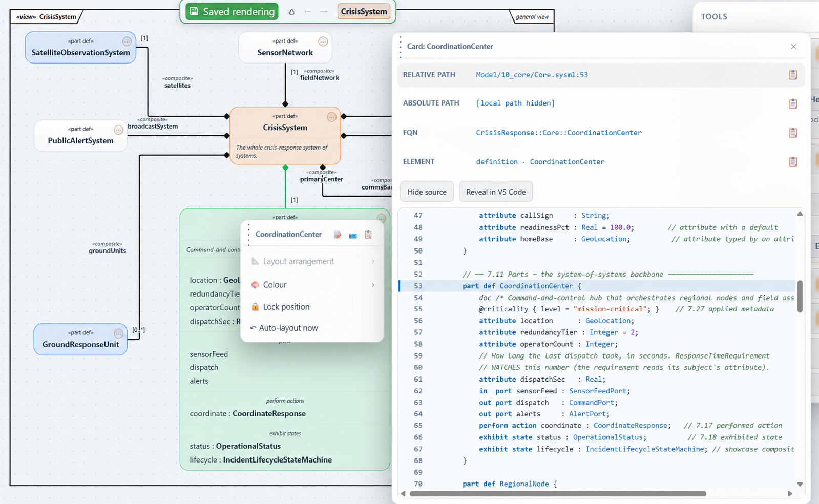Click the satellites composite edge label
This screenshot has height=504, width=819.
pyautogui.click(x=177, y=82)
